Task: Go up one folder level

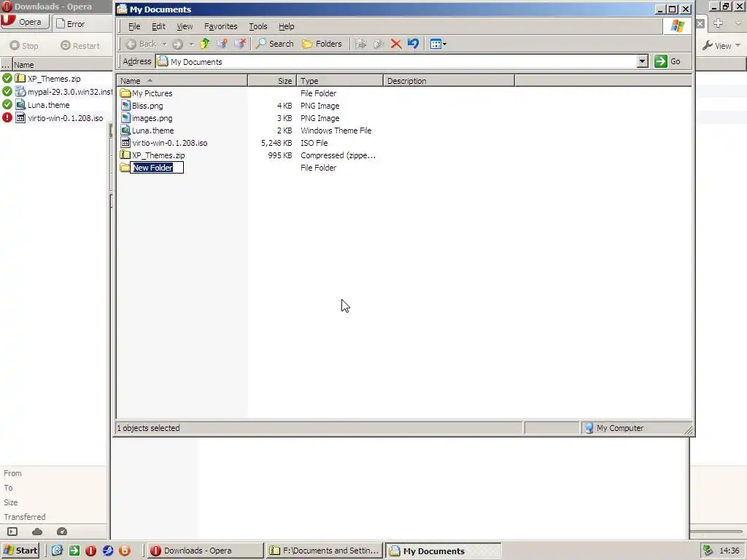Action: click(x=204, y=44)
